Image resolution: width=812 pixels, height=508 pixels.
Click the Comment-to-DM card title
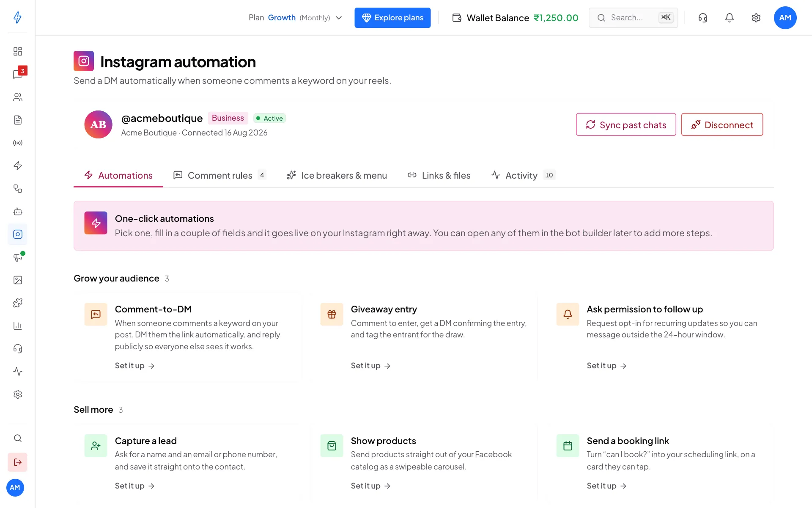(x=153, y=309)
